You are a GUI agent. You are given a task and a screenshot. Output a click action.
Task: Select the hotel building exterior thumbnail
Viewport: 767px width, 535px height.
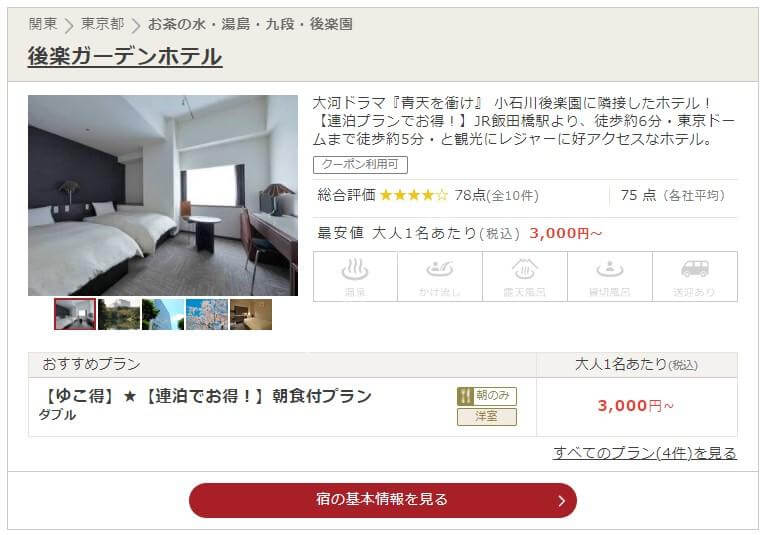[163, 314]
